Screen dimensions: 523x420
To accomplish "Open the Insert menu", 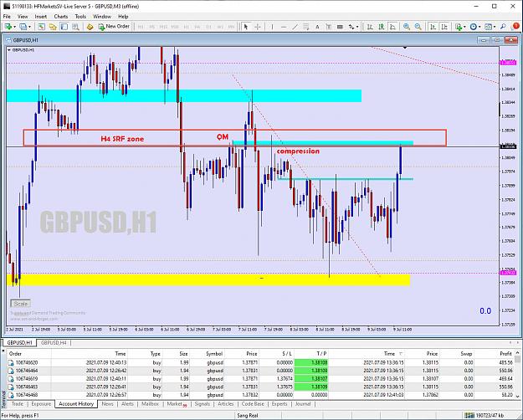I will 41,17.
